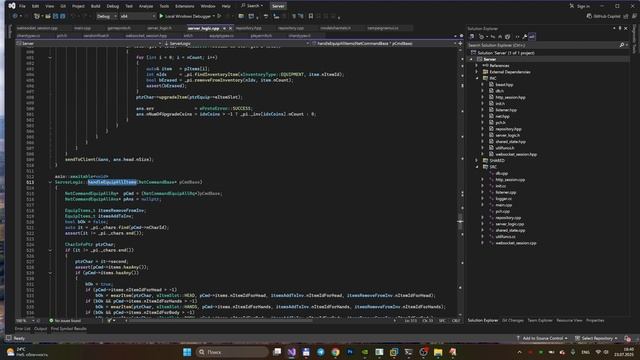Switch to websocket_session.cpp tab in top row
This screenshot has width=640, height=360.
point(37,28)
